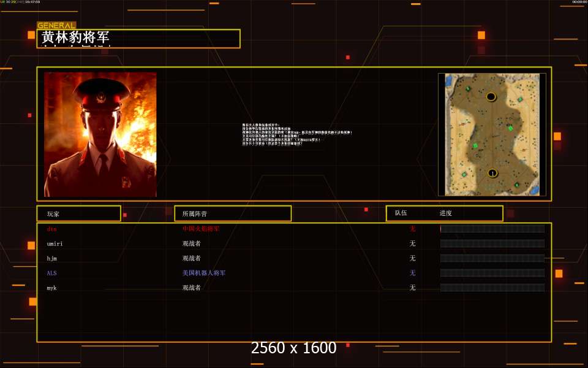Image resolution: width=588 pixels, height=368 pixels.
Task: Click the first player's loading progress bar
Action: click(492, 229)
